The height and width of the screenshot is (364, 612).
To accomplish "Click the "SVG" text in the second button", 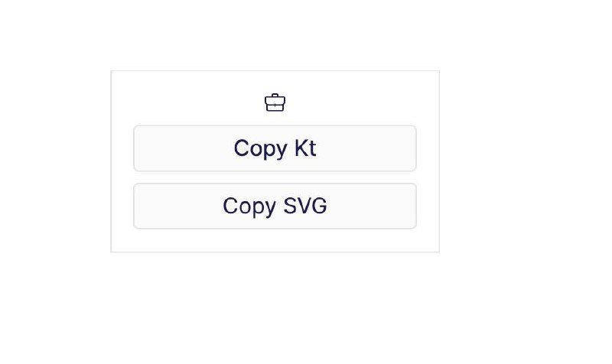I will click(304, 206).
